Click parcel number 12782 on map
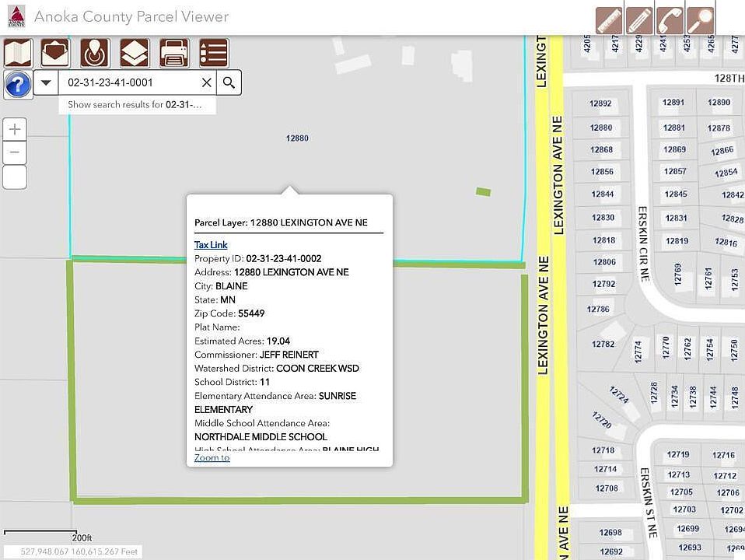The width and height of the screenshot is (745, 560). point(603,344)
